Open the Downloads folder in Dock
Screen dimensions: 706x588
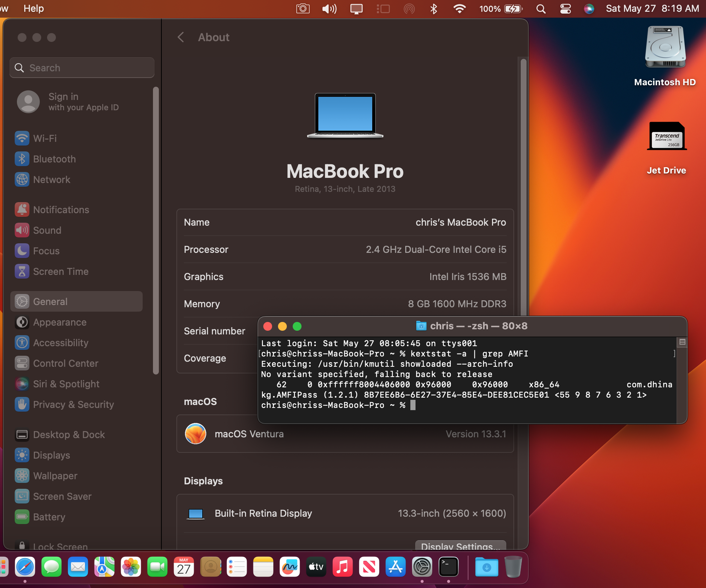pyautogui.click(x=487, y=567)
